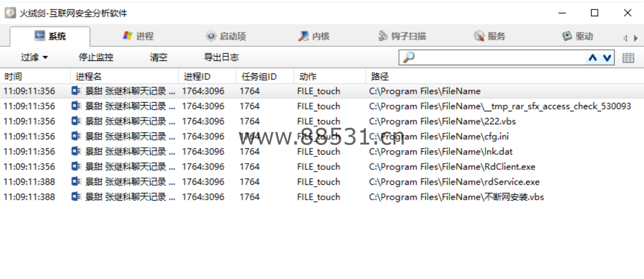Open the 驱动 tab
This screenshot has height=279, width=644.
pyautogui.click(x=578, y=36)
